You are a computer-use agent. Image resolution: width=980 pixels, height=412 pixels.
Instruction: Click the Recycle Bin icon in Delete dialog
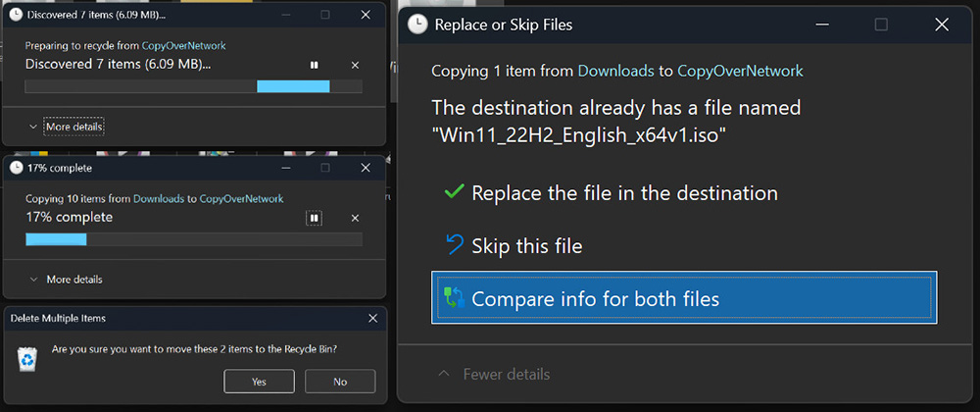[27, 359]
